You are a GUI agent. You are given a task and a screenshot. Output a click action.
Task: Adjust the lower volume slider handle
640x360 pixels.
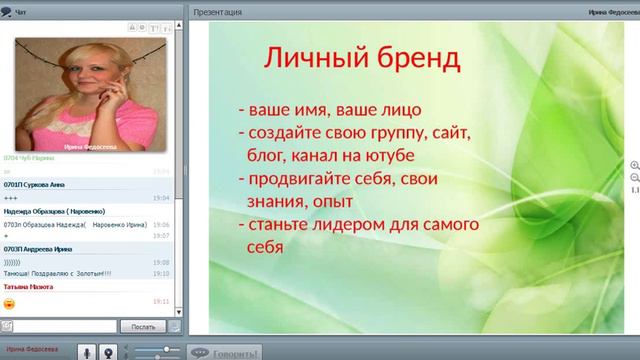point(157,357)
